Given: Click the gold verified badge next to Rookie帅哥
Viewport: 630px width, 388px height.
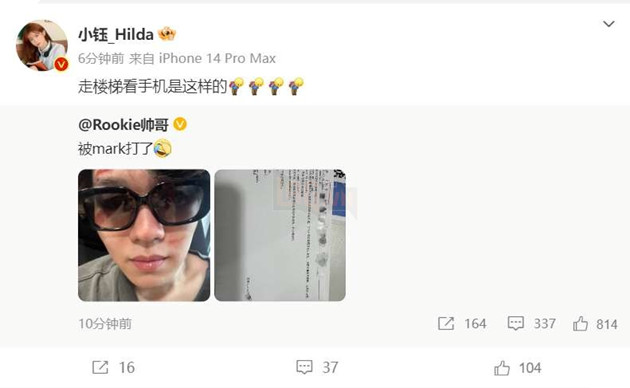Looking at the screenshot, I should coord(180,124).
